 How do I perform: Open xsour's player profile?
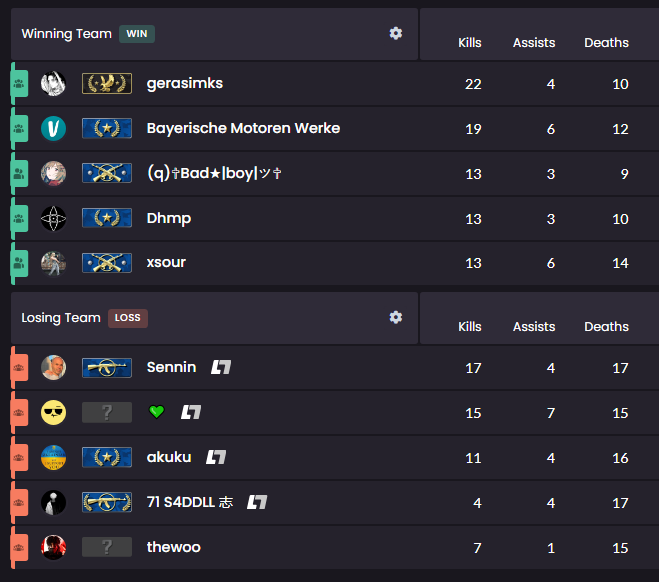pyautogui.click(x=166, y=263)
